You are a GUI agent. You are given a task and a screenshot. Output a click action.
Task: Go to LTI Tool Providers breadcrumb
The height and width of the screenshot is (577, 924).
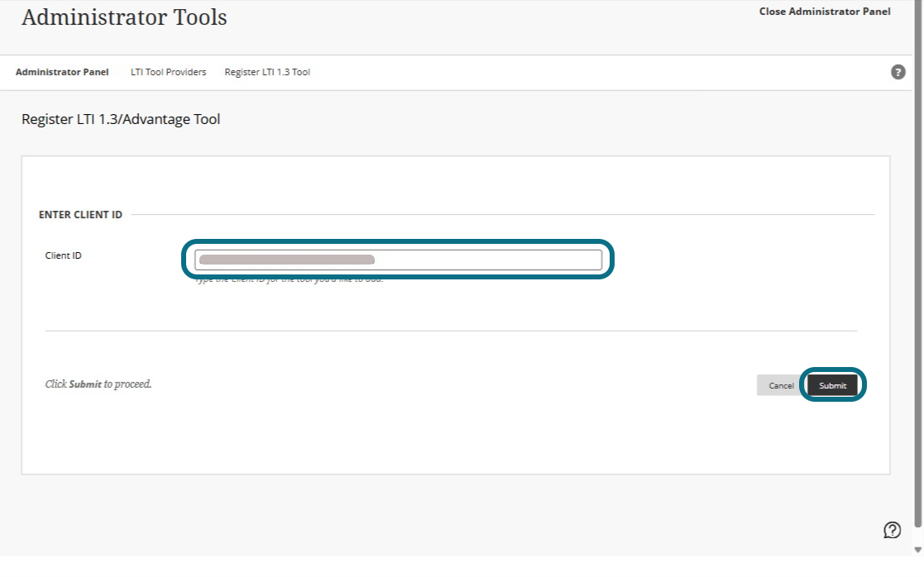tap(169, 72)
